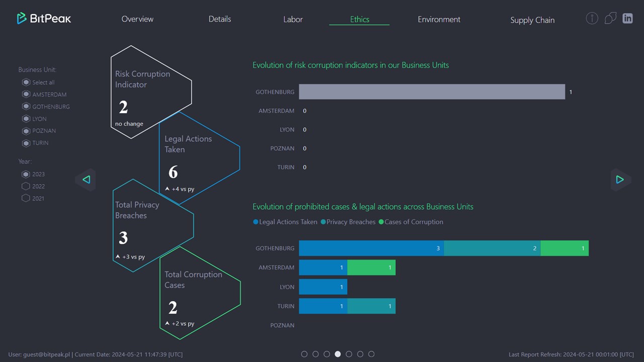Image resolution: width=644 pixels, height=362 pixels.
Task: Click the Legal Actions Taken legend marker
Action: 256,222
